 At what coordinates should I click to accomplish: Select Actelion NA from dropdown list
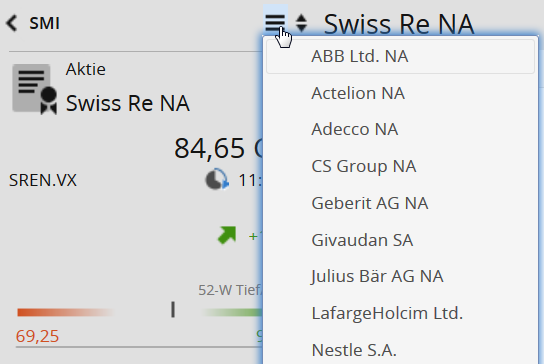[x=400, y=93]
